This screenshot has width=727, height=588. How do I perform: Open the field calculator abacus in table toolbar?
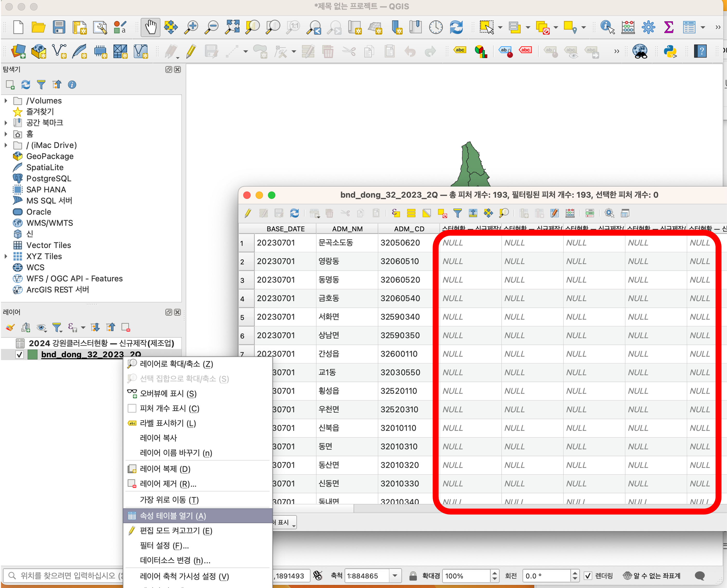pyautogui.click(x=570, y=213)
